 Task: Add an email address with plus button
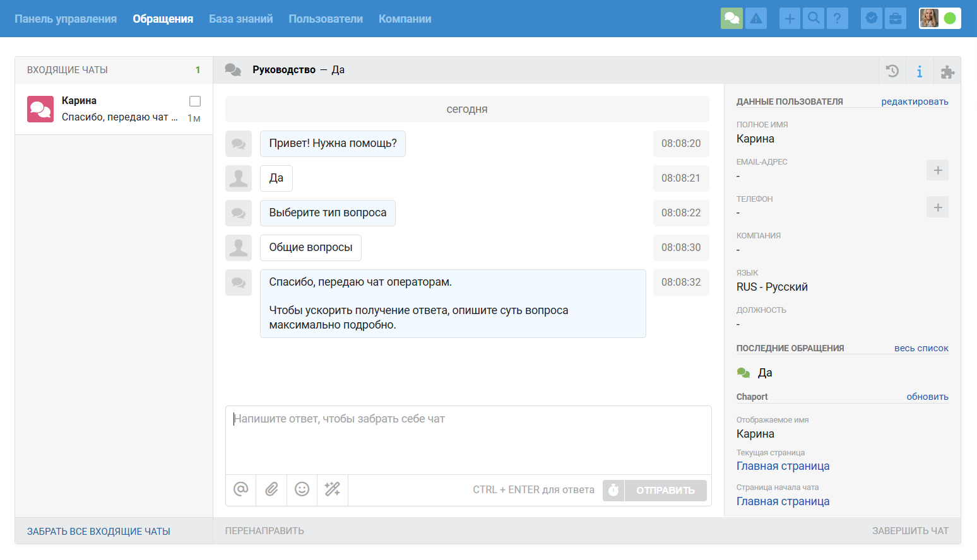point(937,170)
